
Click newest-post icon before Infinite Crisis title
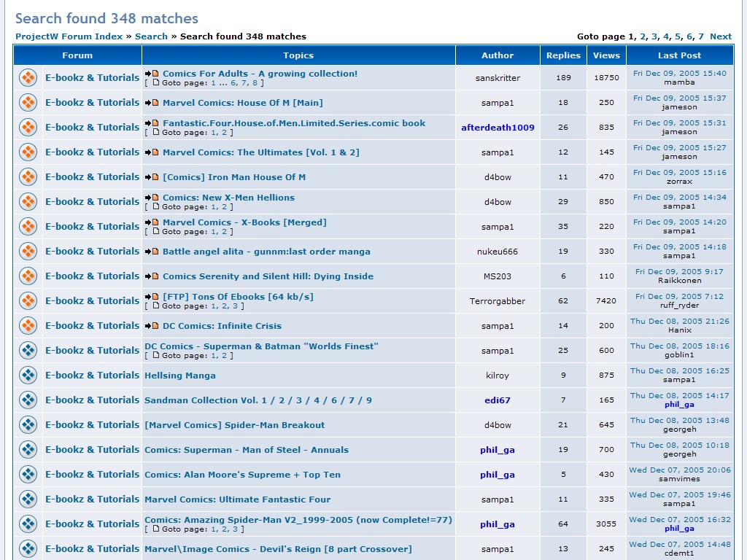coord(152,326)
